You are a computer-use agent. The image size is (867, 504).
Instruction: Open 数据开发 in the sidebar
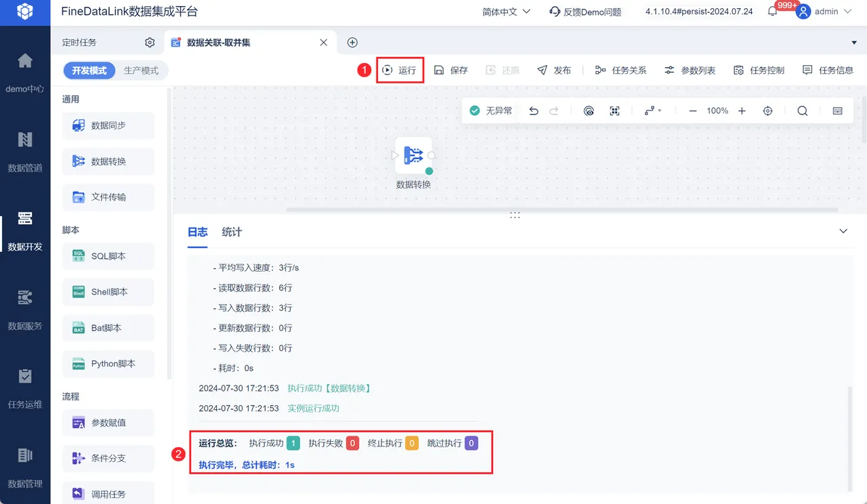click(25, 231)
